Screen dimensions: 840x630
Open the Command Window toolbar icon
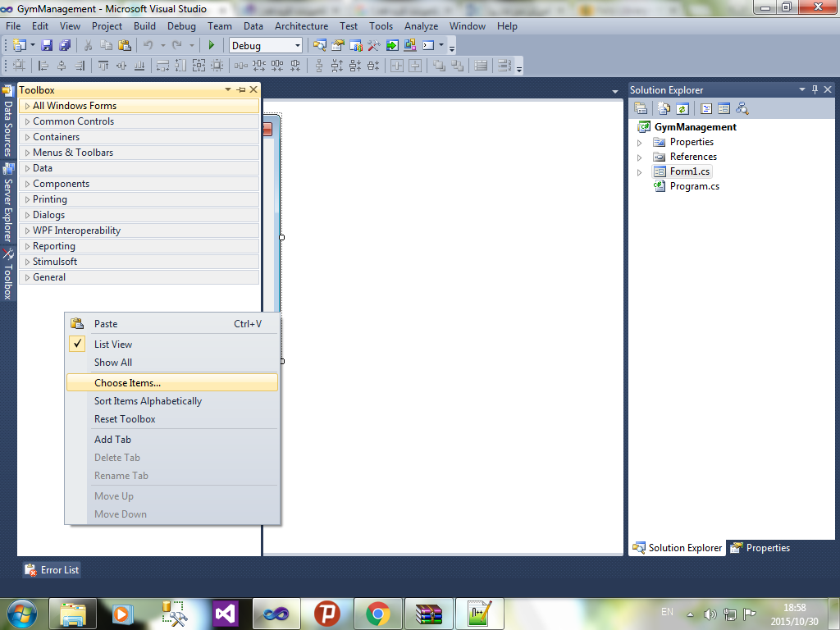click(428, 46)
